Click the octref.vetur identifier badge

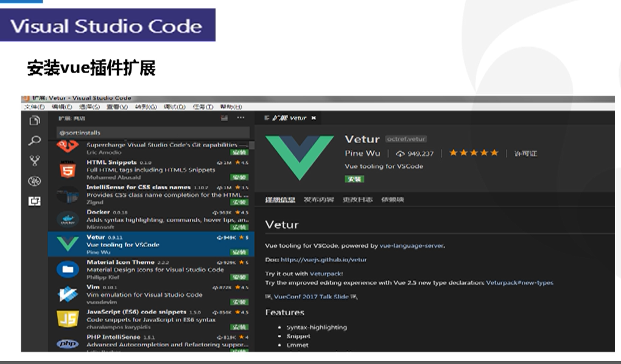click(406, 139)
